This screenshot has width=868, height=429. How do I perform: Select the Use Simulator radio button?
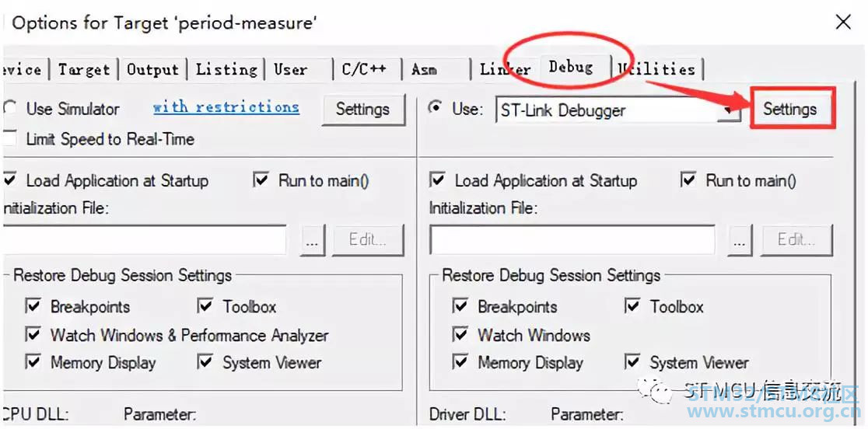click(9, 108)
